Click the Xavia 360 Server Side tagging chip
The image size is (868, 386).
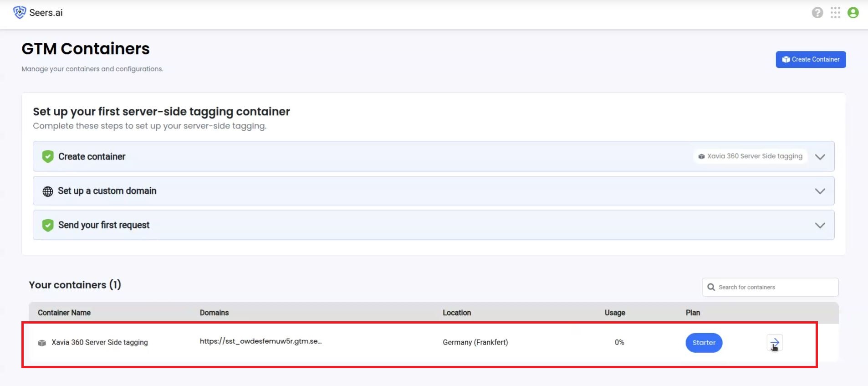tap(751, 156)
